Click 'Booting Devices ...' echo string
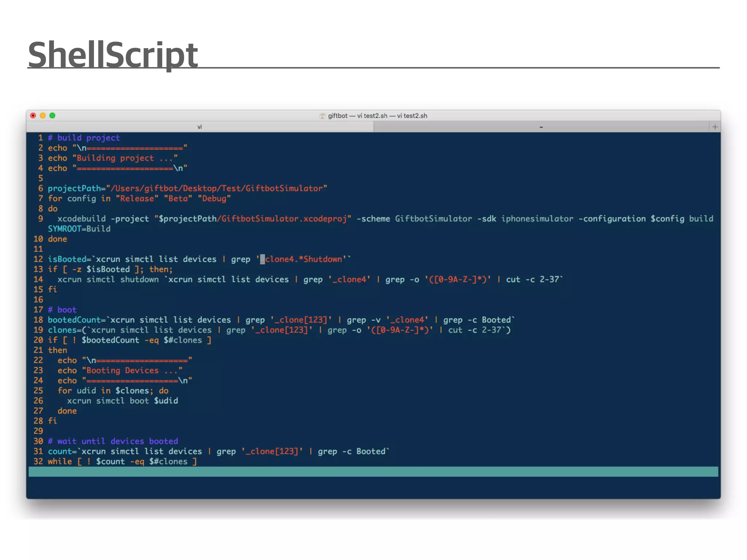The width and height of the screenshot is (747, 560). click(x=132, y=370)
